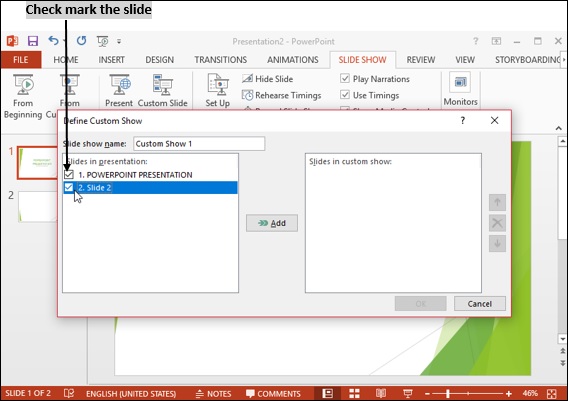Go to next slide via double-down arrow
The width and height of the screenshot is (568, 401).
(x=563, y=363)
